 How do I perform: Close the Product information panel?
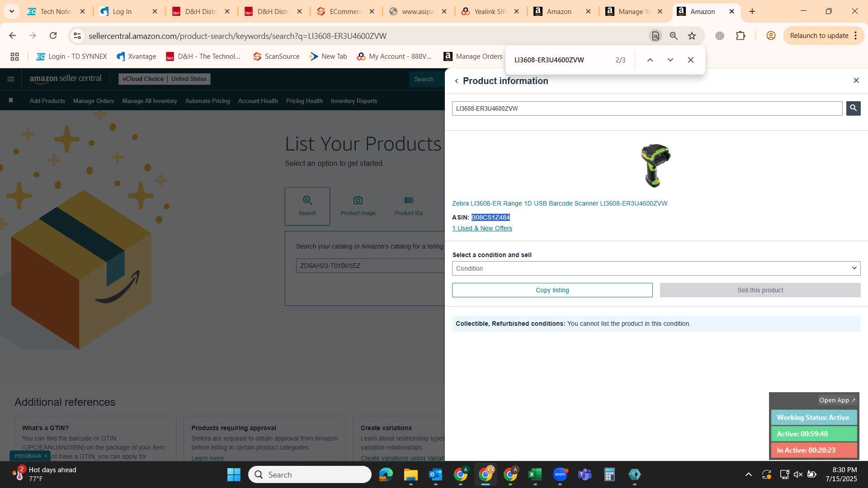[x=856, y=80]
